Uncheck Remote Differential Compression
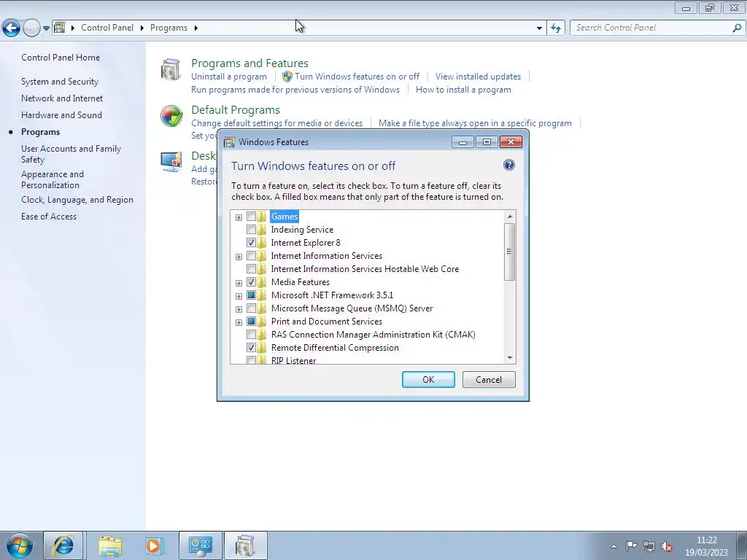 pyautogui.click(x=251, y=348)
